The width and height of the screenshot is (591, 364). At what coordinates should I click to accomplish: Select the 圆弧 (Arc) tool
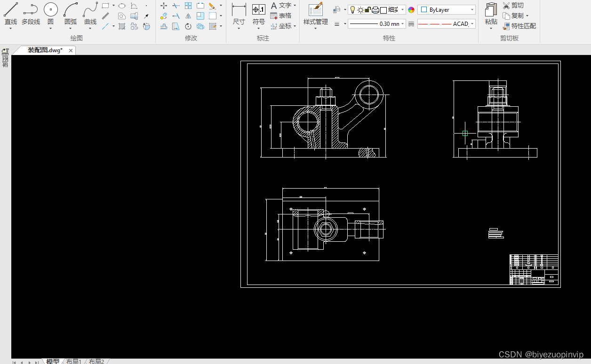71,14
